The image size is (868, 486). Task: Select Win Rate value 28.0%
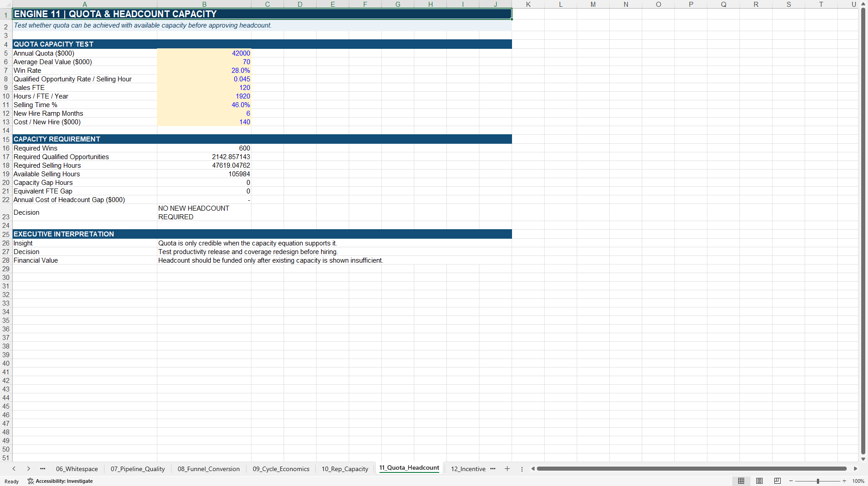[204, 71]
